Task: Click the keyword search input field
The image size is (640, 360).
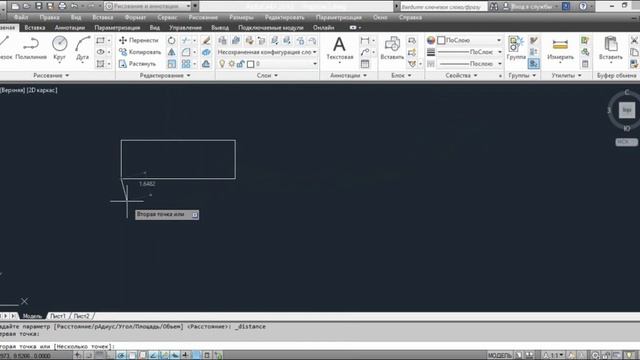Action: click(x=443, y=6)
